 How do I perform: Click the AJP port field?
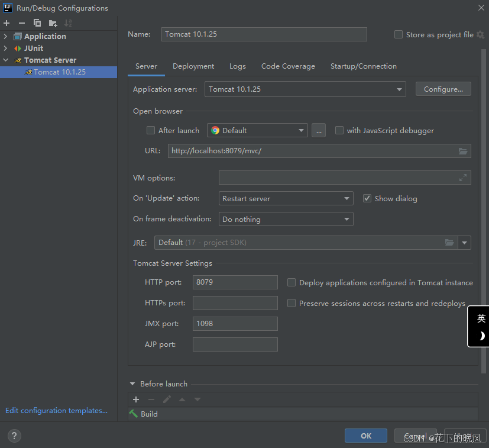click(x=235, y=344)
